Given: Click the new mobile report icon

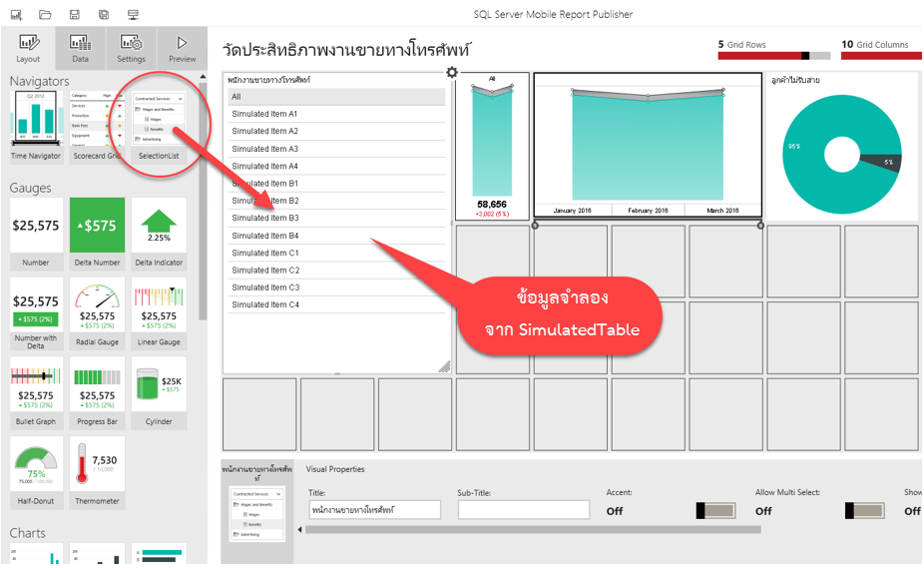Looking at the screenshot, I should click(x=16, y=15).
